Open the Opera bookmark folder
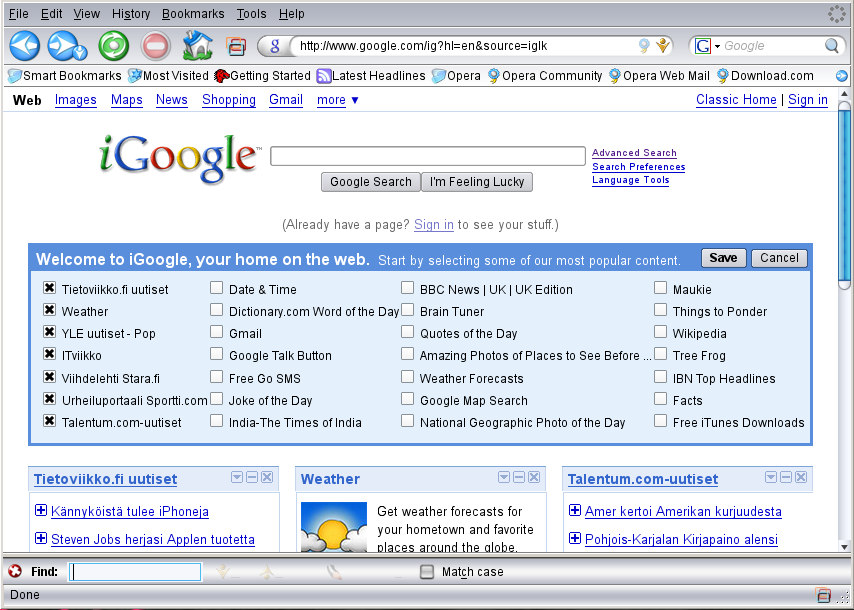The height and width of the screenshot is (610, 854). click(456, 76)
